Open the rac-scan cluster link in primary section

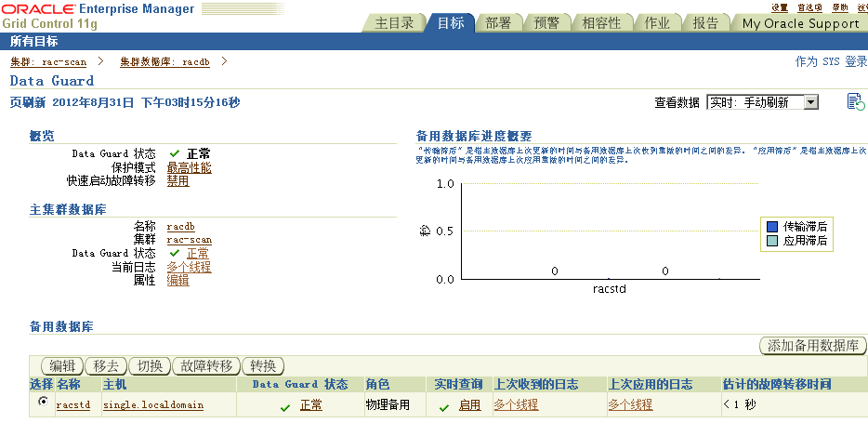189,240
